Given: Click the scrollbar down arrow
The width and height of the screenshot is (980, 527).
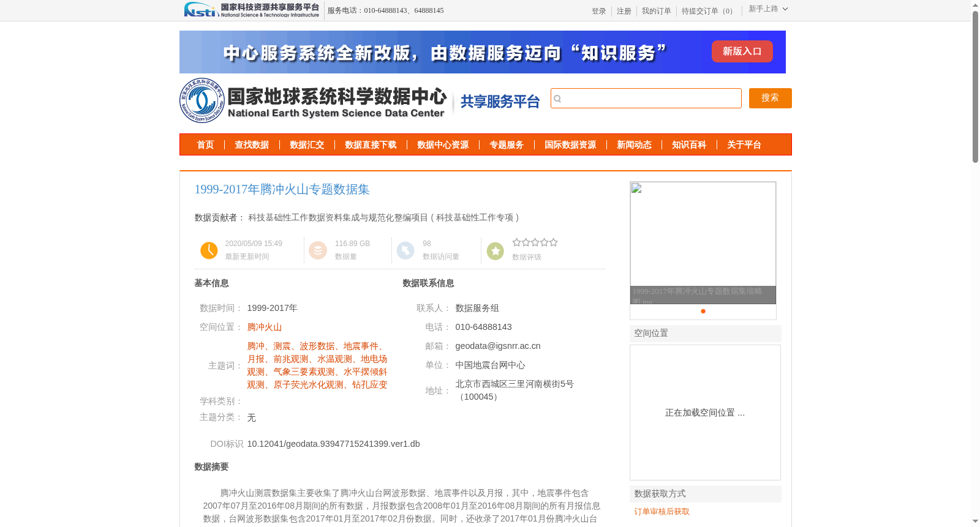Looking at the screenshot, I should click(975, 521).
